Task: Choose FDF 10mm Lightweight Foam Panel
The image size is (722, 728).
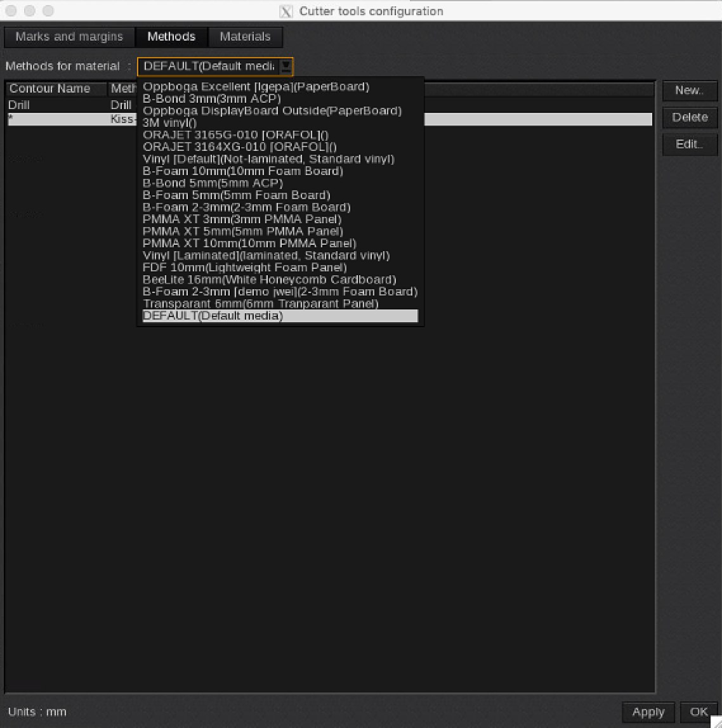Action: tap(244, 267)
